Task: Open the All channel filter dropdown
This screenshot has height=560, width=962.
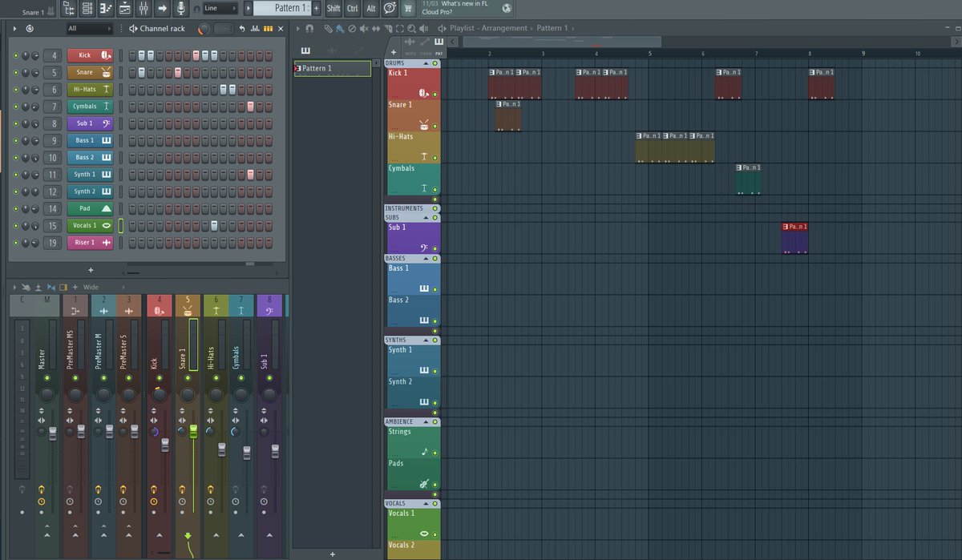Action: (90, 29)
